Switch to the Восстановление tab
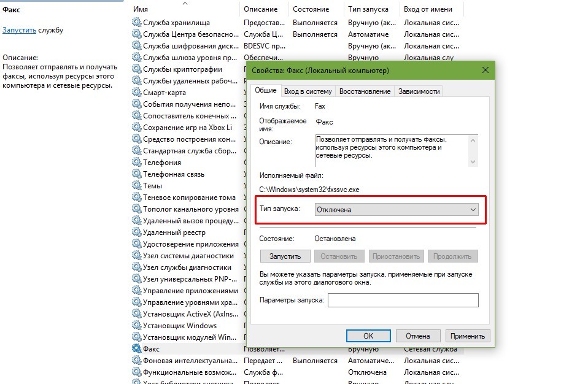588x384 pixels. [365, 91]
